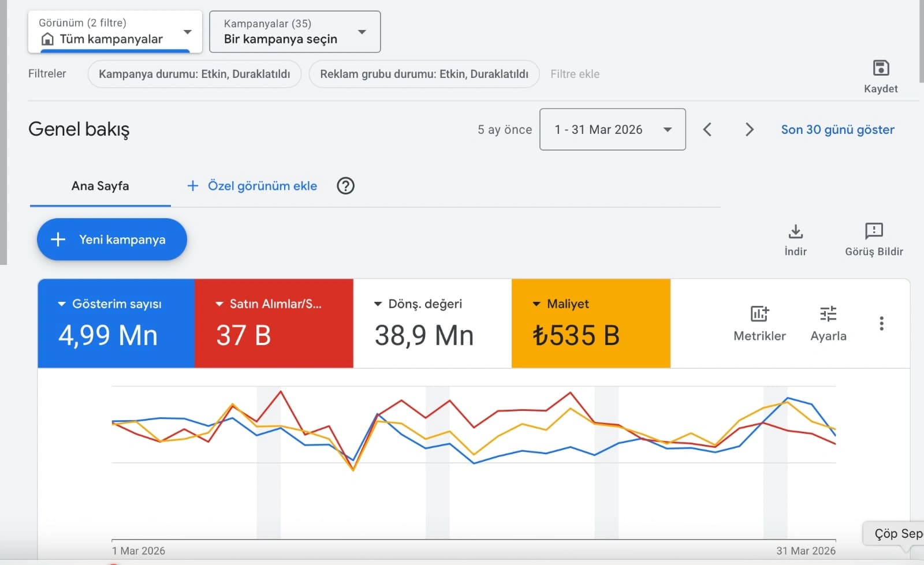The image size is (924, 565).
Task: Open the three-dot more options menu
Action: coord(881,323)
